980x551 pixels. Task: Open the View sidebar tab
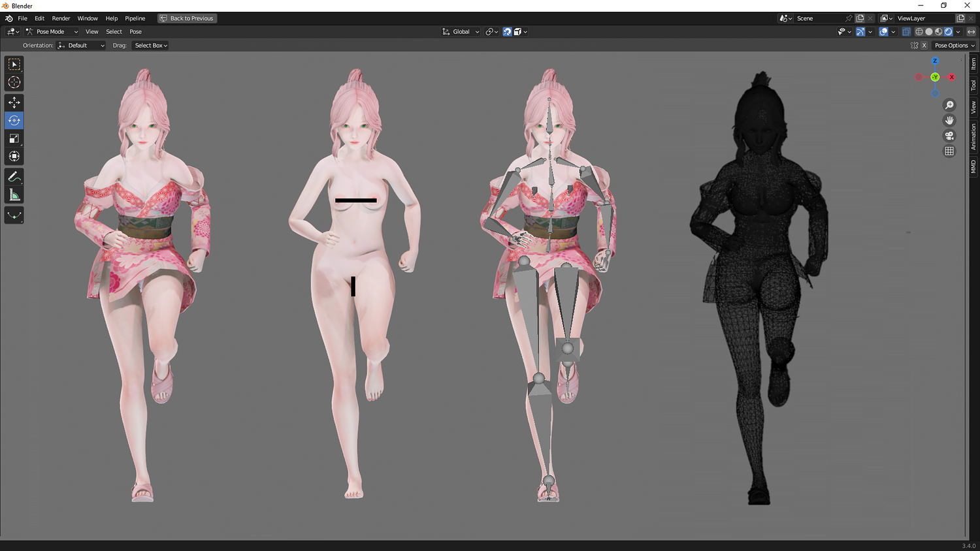973,107
